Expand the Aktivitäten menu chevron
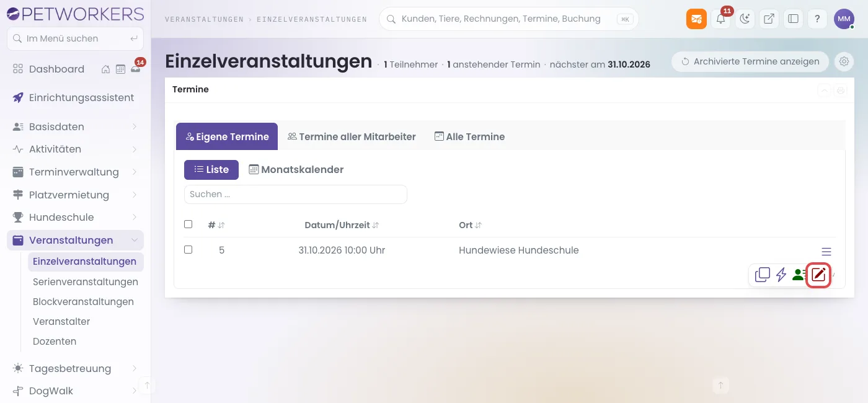This screenshot has height=403, width=868. pyautogui.click(x=135, y=149)
